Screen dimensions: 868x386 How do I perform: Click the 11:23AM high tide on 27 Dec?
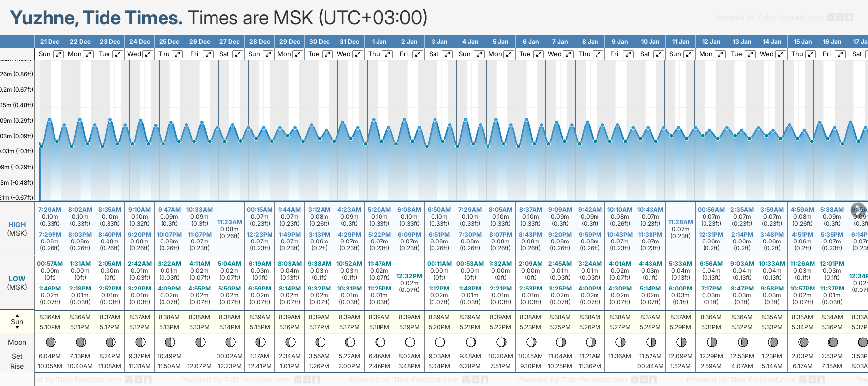(x=229, y=222)
